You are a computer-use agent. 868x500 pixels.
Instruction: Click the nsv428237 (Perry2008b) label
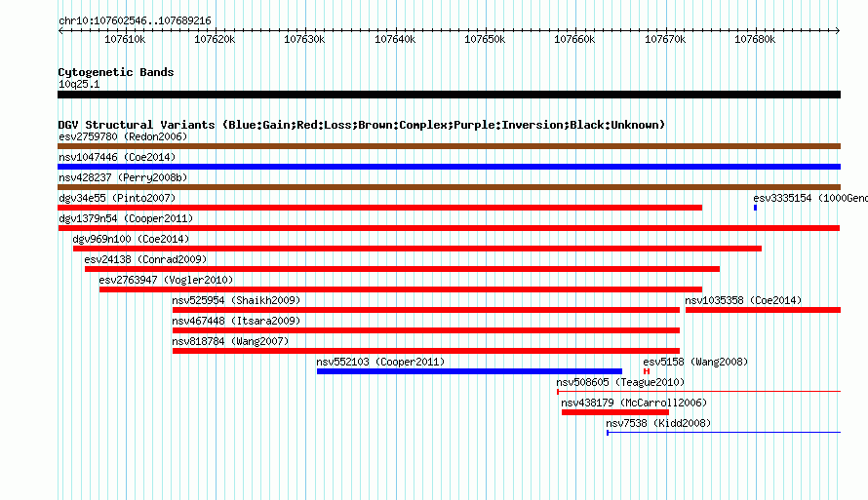coord(123,177)
